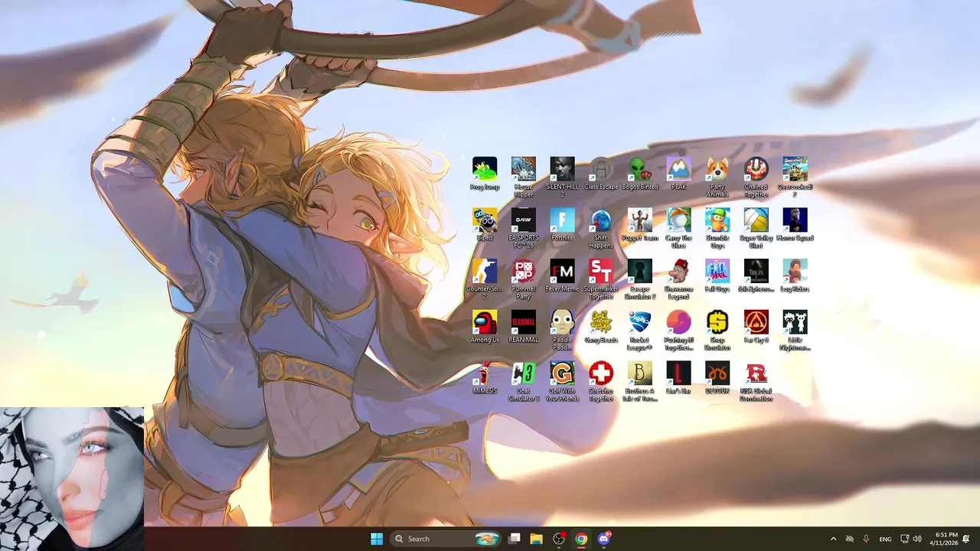Click the Stretcher Together shortcut
980x551 pixels.
click(x=601, y=382)
